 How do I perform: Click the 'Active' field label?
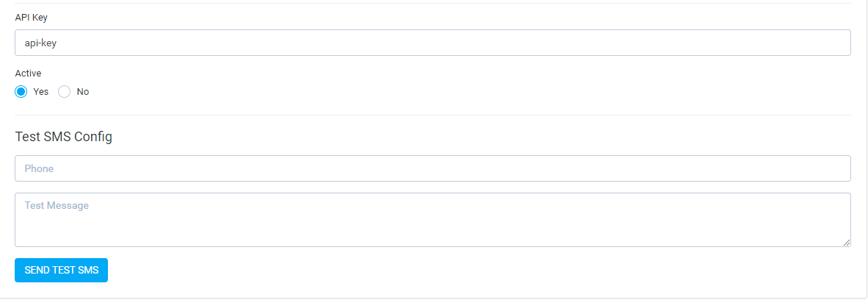pyautogui.click(x=28, y=74)
